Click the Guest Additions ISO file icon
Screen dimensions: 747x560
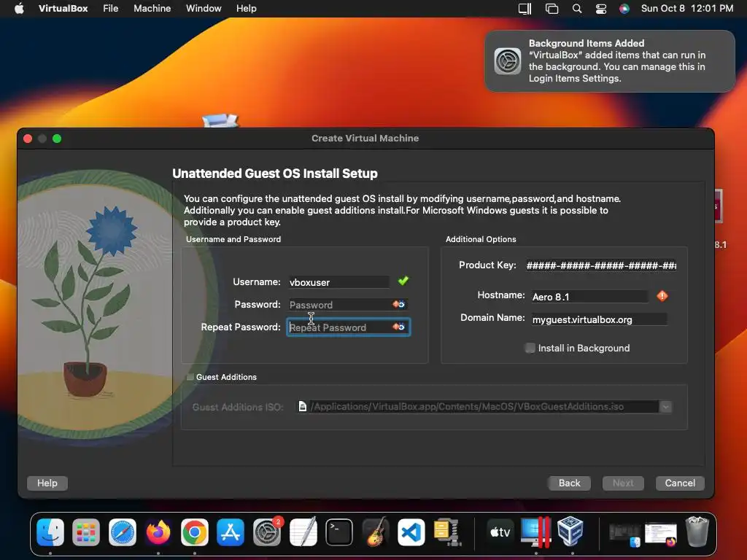[303, 406]
